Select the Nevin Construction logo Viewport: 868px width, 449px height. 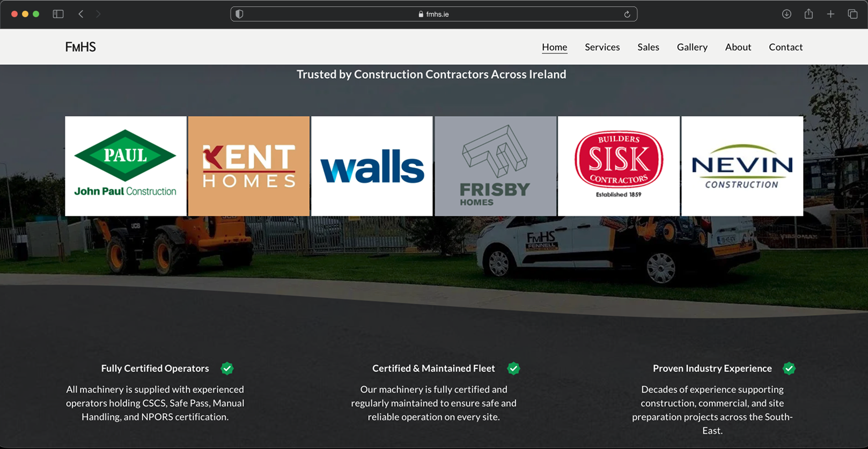[742, 166]
